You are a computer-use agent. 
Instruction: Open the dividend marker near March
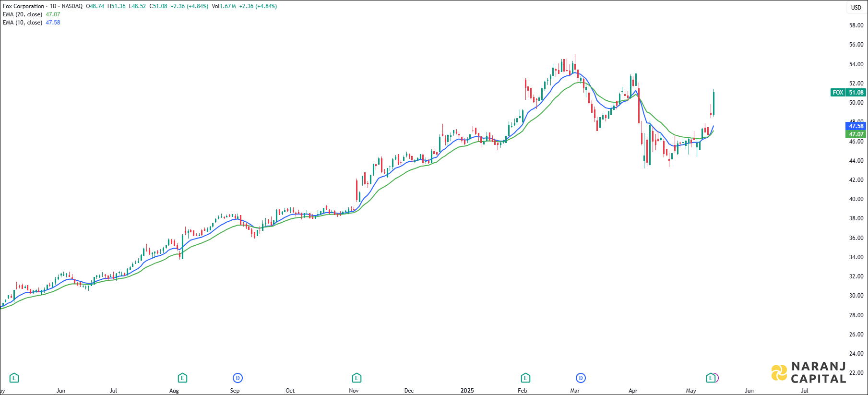pos(581,378)
